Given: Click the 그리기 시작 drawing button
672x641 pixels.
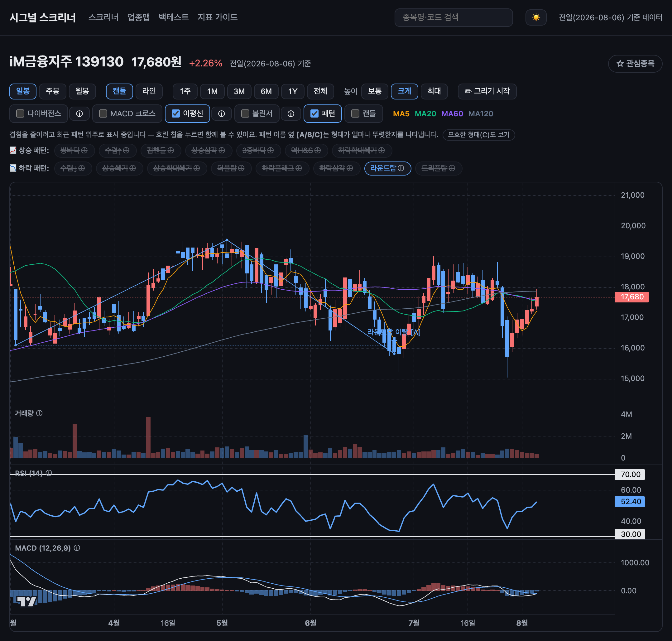Looking at the screenshot, I should click(x=487, y=91).
